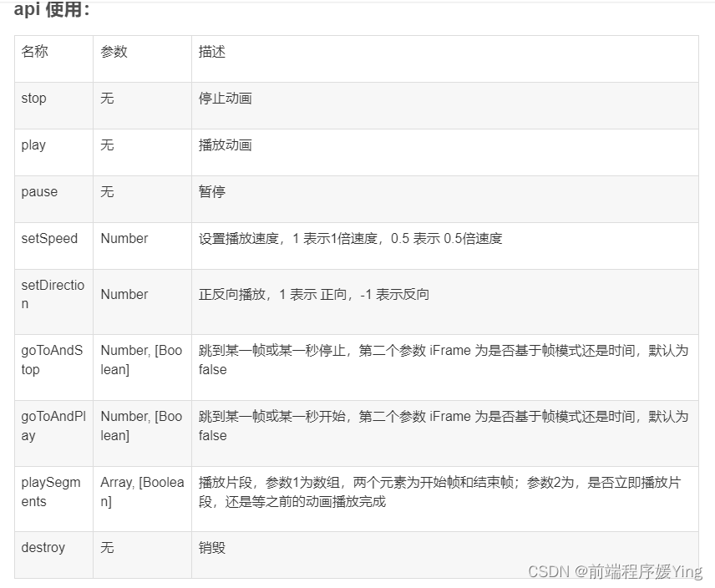The width and height of the screenshot is (715, 588).
Task: Click the 无 parameter cell in play row
Action: [142, 153]
